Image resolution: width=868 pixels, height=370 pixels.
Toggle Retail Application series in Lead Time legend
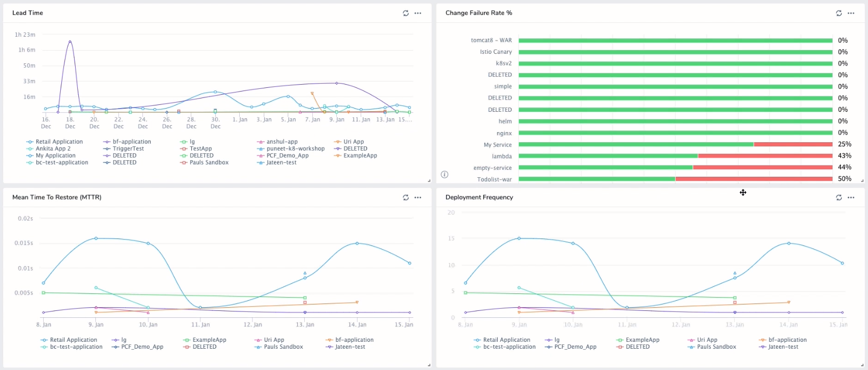click(54, 142)
